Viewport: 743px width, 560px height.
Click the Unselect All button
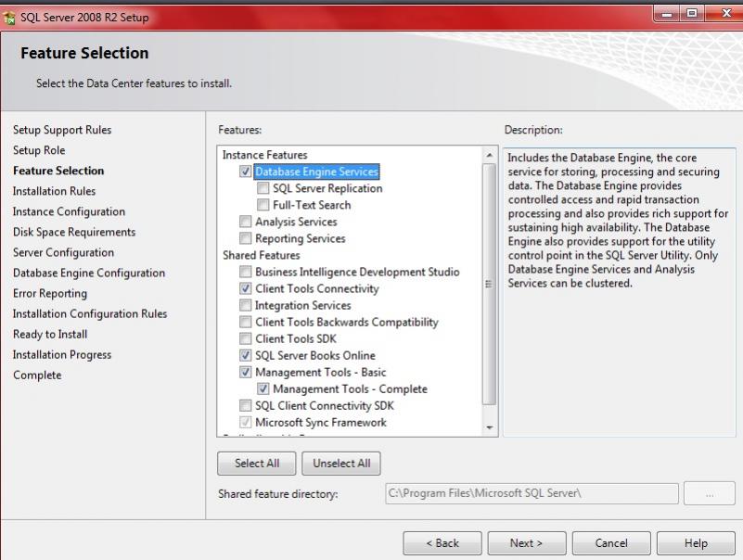point(341,464)
